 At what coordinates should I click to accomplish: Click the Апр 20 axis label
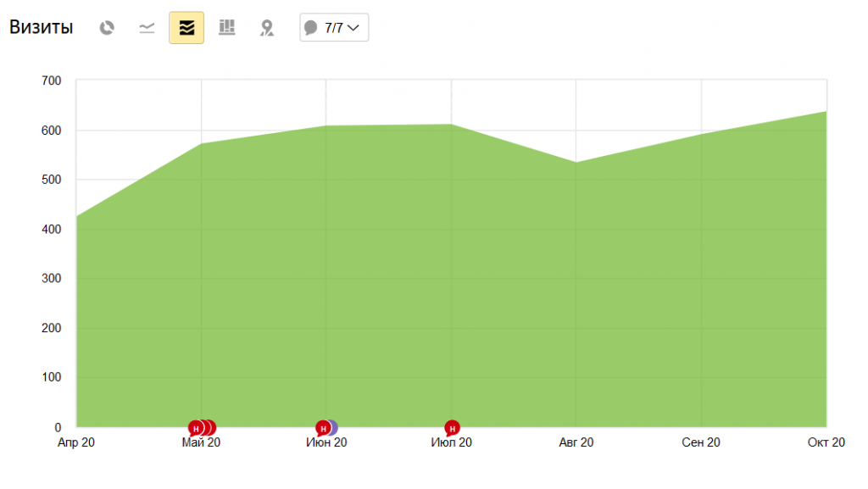(76, 442)
